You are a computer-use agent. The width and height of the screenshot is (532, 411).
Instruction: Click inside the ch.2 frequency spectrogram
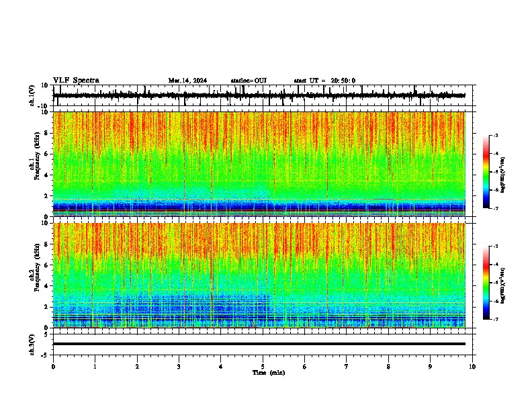[x=259, y=275]
